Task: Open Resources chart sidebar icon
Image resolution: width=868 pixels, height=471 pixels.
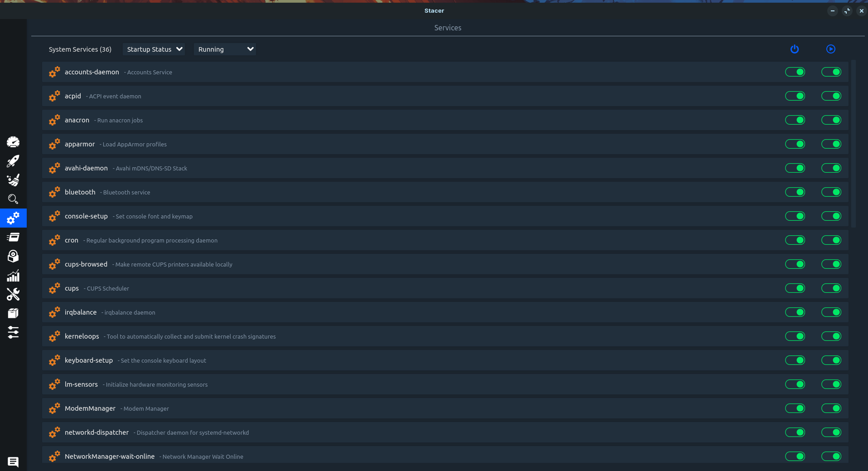Action: (x=13, y=275)
